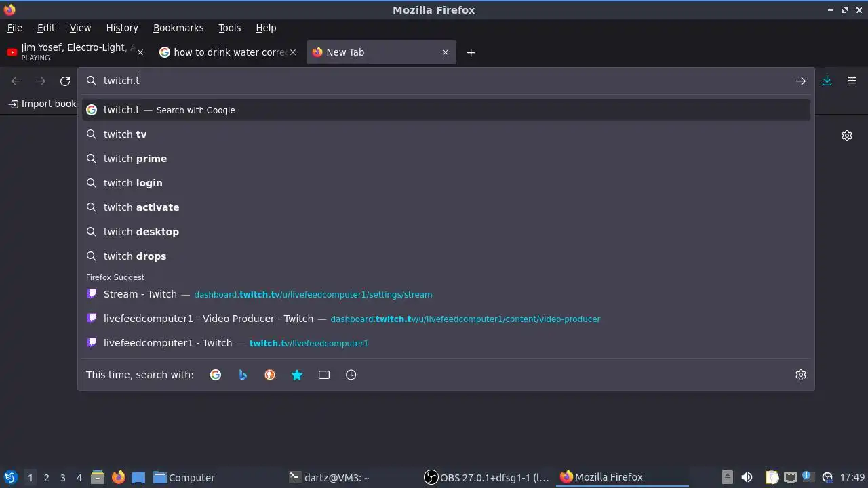The width and height of the screenshot is (868, 488).
Task: Open a new tab with plus button
Action: point(471,52)
